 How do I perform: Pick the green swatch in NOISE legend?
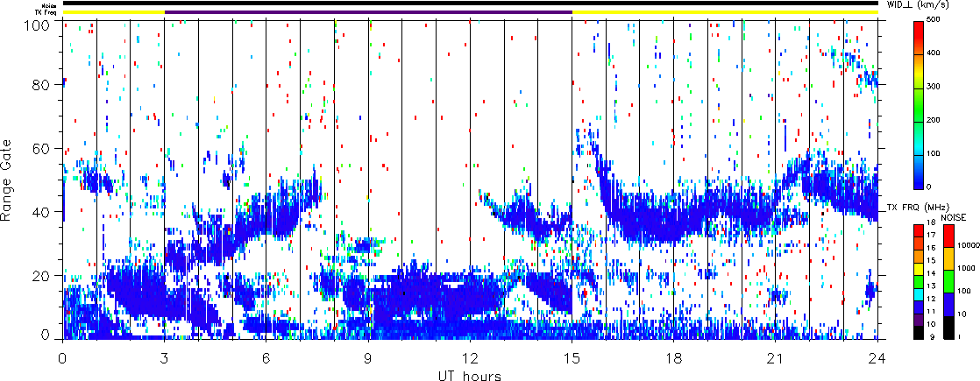948,282
